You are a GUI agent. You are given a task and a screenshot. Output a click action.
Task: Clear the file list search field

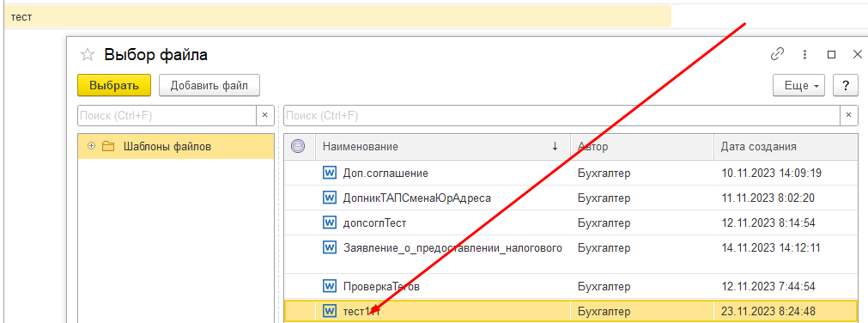(848, 115)
